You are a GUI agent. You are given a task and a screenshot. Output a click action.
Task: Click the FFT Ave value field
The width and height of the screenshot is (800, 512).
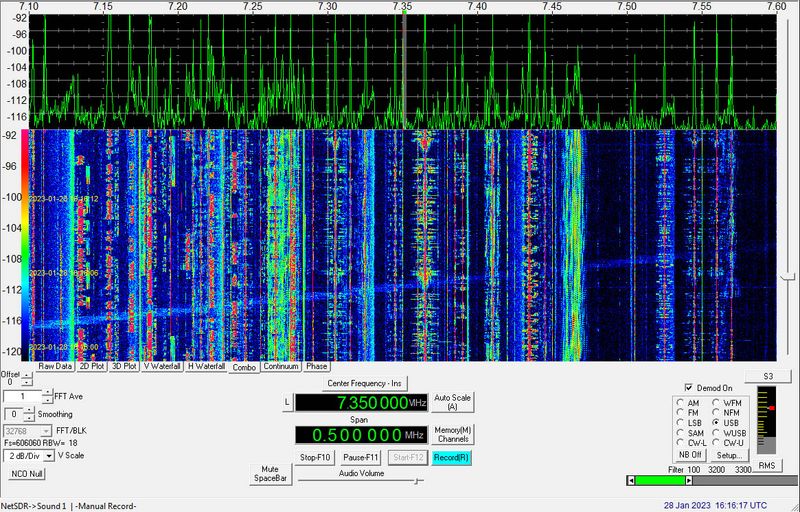pyautogui.click(x=22, y=396)
